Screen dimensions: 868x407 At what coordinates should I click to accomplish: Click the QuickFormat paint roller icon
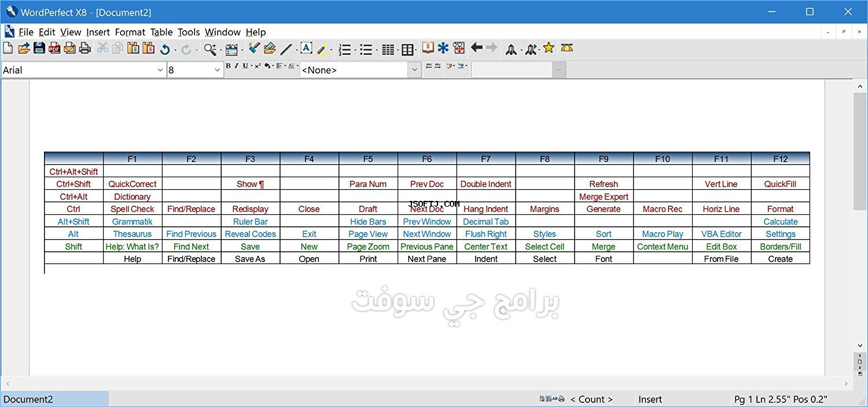click(x=253, y=48)
